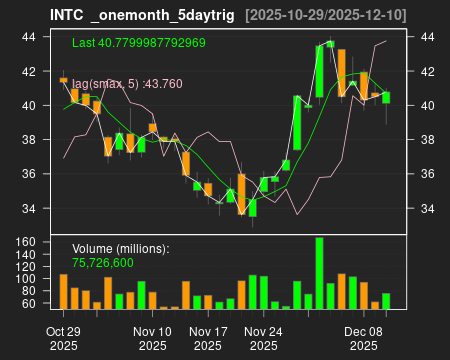This screenshot has width=450, height=360.
Task: Click the left price axis label "40"
Action: click(x=29, y=106)
